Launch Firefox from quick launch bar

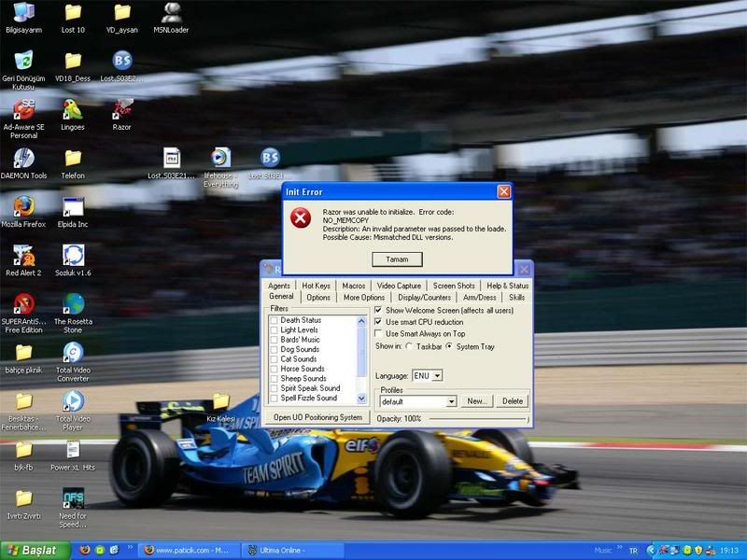[x=85, y=550]
